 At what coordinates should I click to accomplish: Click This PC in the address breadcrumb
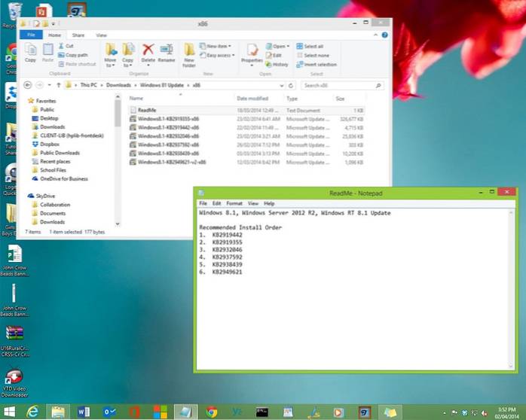point(89,85)
